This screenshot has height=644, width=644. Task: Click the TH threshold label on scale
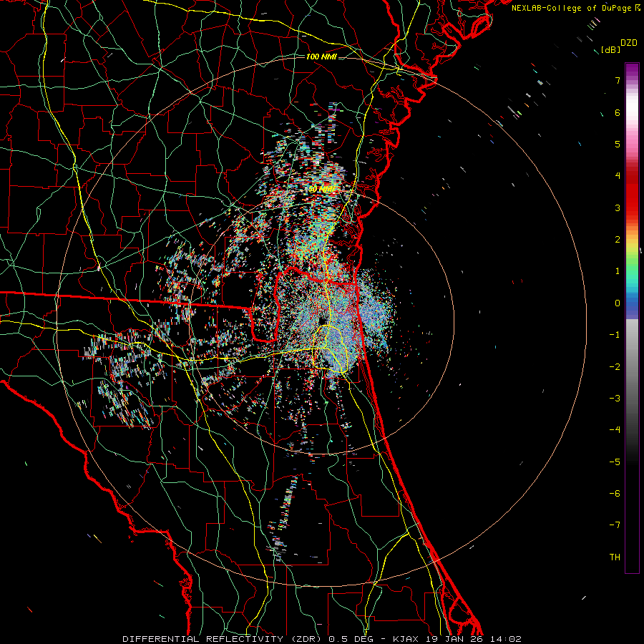coord(615,557)
